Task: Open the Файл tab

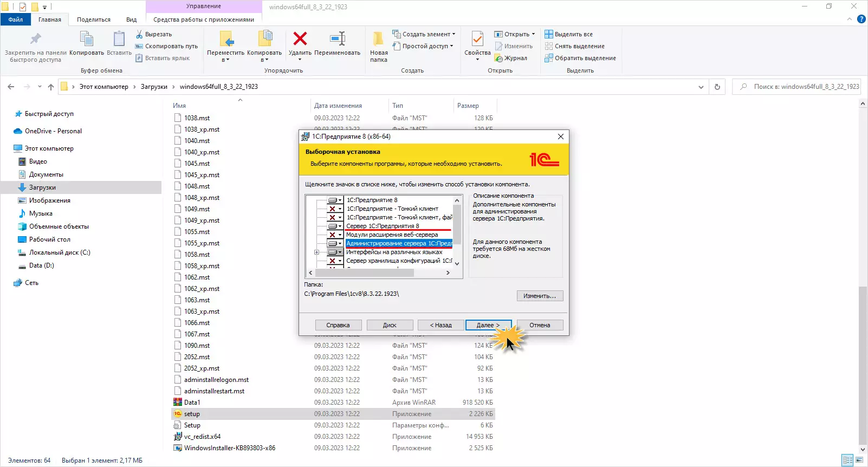Action: 15,20
